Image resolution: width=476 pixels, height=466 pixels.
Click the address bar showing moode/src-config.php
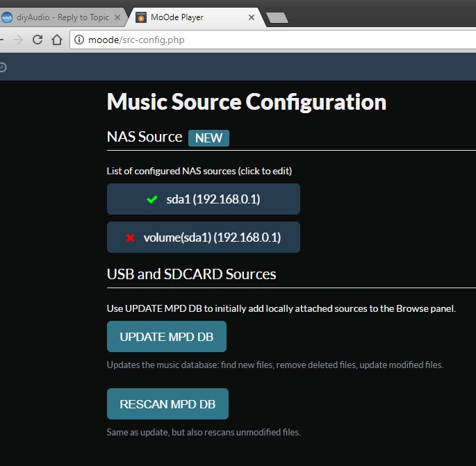point(273,40)
